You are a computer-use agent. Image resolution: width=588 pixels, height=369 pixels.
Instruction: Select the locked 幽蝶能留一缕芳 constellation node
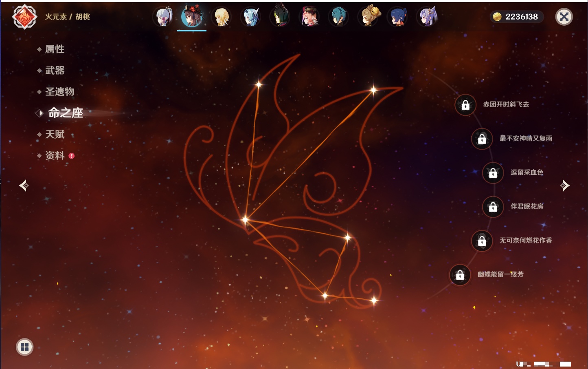click(x=460, y=275)
